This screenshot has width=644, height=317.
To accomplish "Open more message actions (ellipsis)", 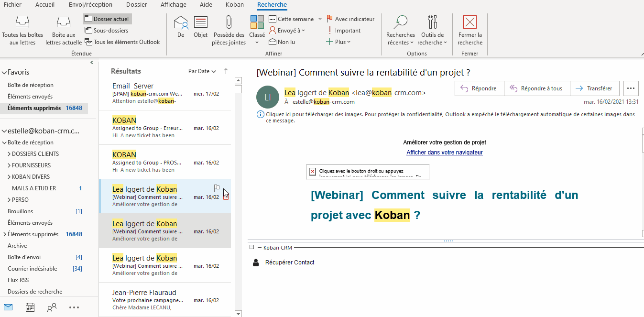I will (631, 88).
